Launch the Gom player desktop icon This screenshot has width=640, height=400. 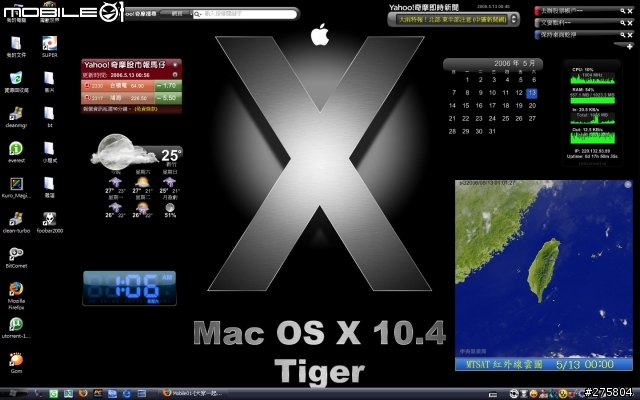pos(16,363)
